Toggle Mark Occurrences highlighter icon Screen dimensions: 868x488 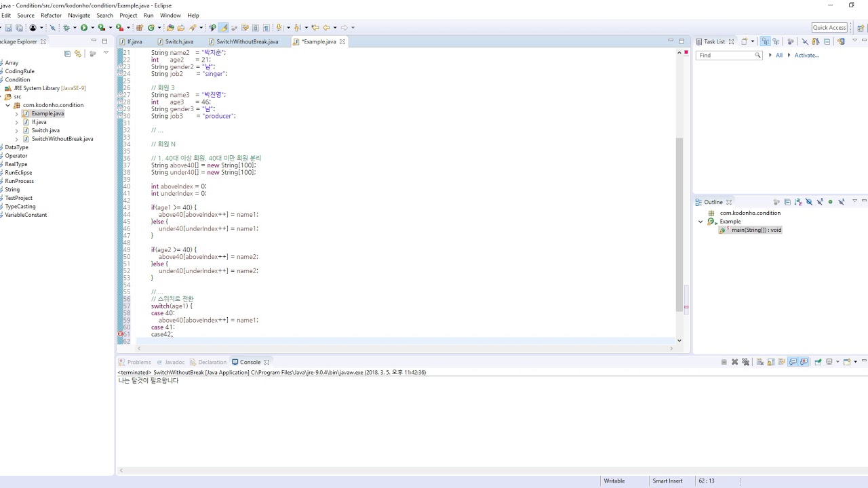coord(223,28)
